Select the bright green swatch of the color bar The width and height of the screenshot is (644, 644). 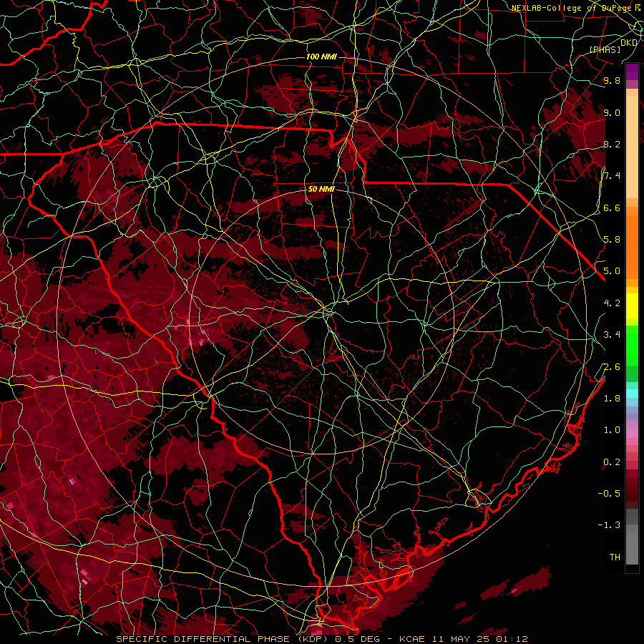[x=632, y=345]
